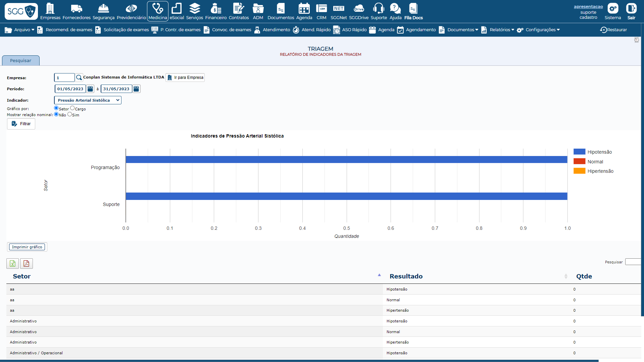The height and width of the screenshot is (362, 644).
Task: Click the Hipotensão blue legend swatch
Action: click(579, 152)
